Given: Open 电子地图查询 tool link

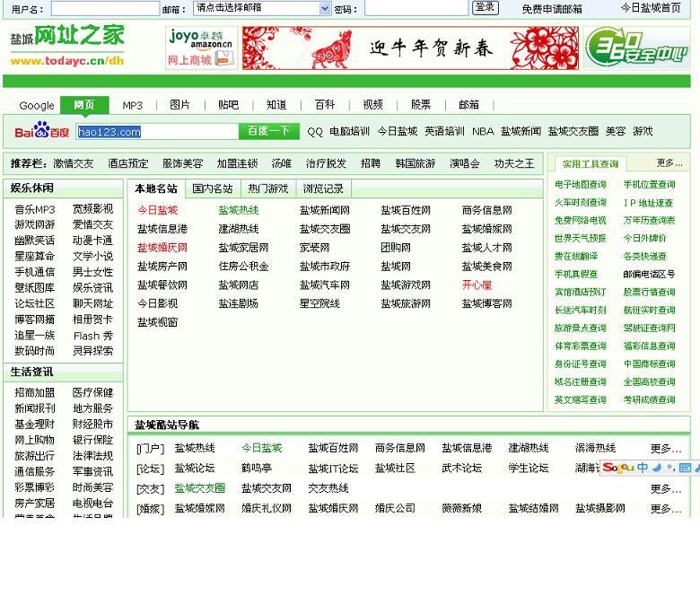Looking at the screenshot, I should click(580, 185).
